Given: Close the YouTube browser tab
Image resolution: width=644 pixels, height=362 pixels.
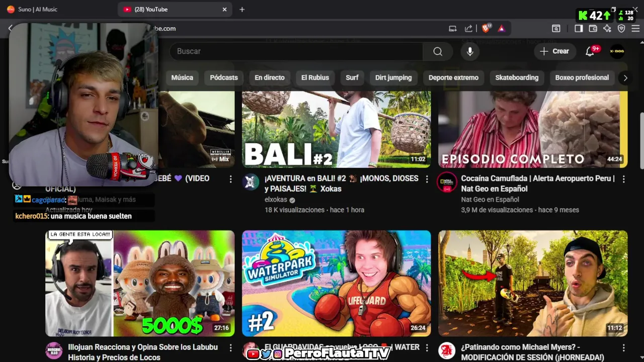Looking at the screenshot, I should 224,10.
